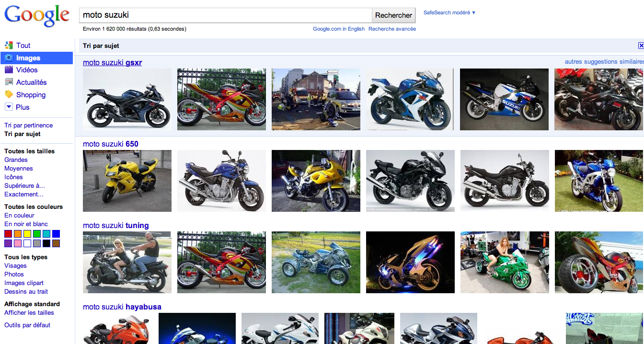Viewport: 644px width, 344px height.
Task: Expand the Supérieure à… size option
Action: tap(24, 186)
